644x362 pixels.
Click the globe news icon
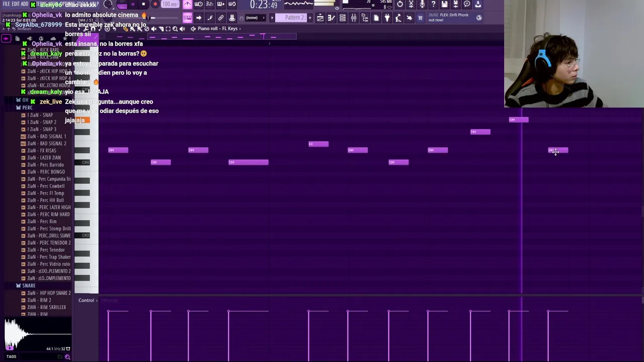479,18
